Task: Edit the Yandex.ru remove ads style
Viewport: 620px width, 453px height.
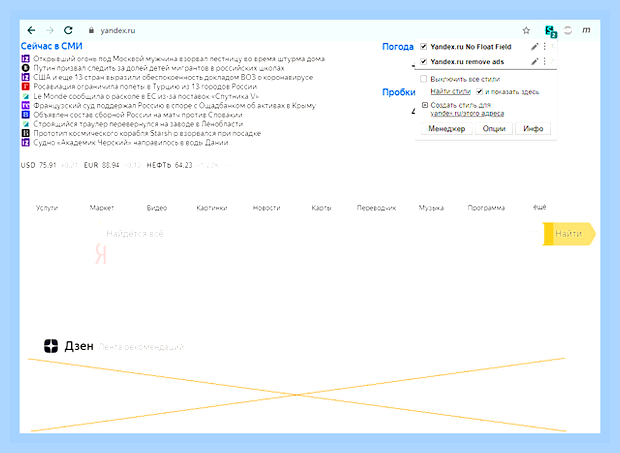Action: point(535,62)
